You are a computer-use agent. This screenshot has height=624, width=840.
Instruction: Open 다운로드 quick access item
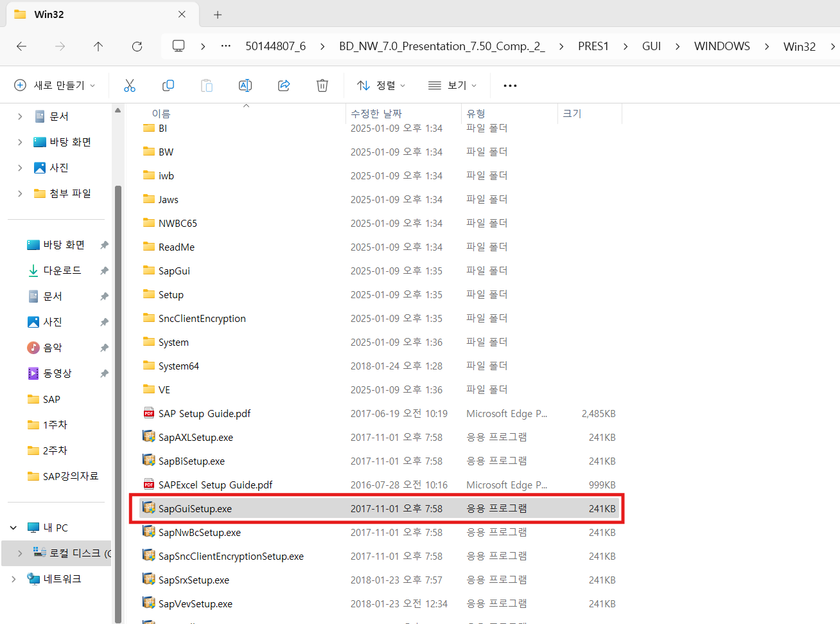[62, 271]
